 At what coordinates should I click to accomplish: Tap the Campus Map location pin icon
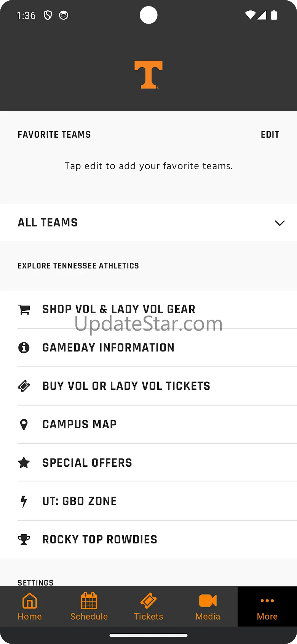(x=24, y=424)
